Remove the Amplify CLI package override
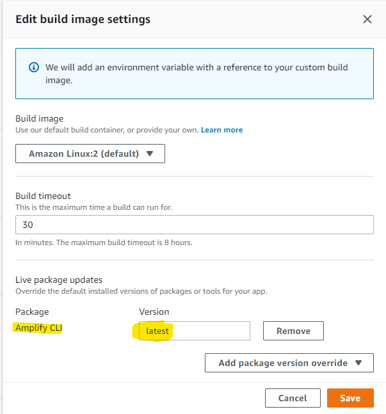The image size is (386, 414). pyautogui.click(x=293, y=331)
